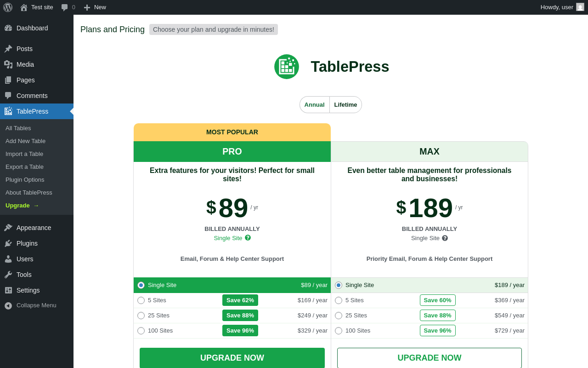Click the help icon beside PRO Single Site

(x=248, y=238)
